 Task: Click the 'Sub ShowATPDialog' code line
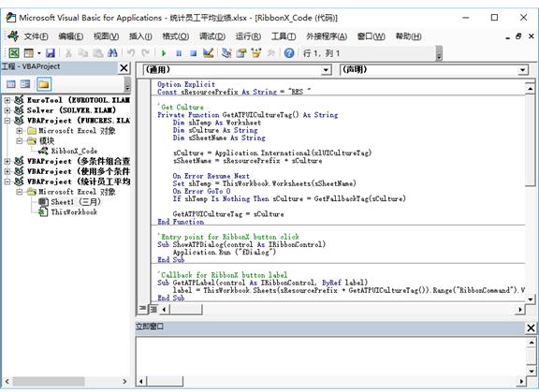coord(241,244)
